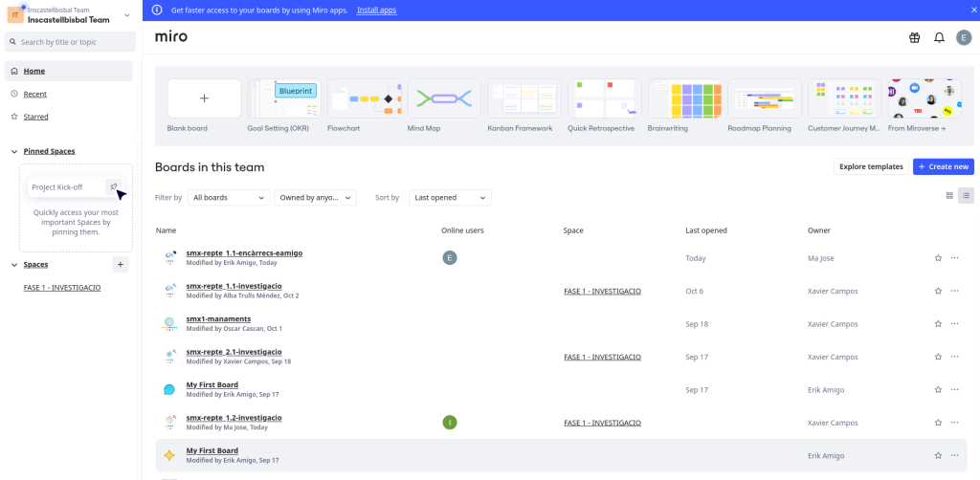Open the Last opened sort dropdown
This screenshot has height=480, width=980.
point(450,198)
